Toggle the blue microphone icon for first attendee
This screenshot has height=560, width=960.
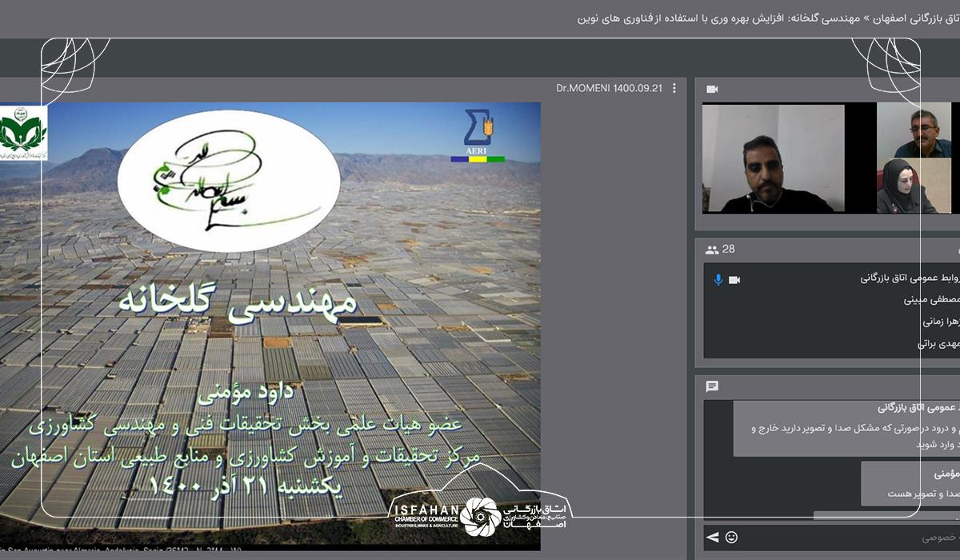point(718,279)
